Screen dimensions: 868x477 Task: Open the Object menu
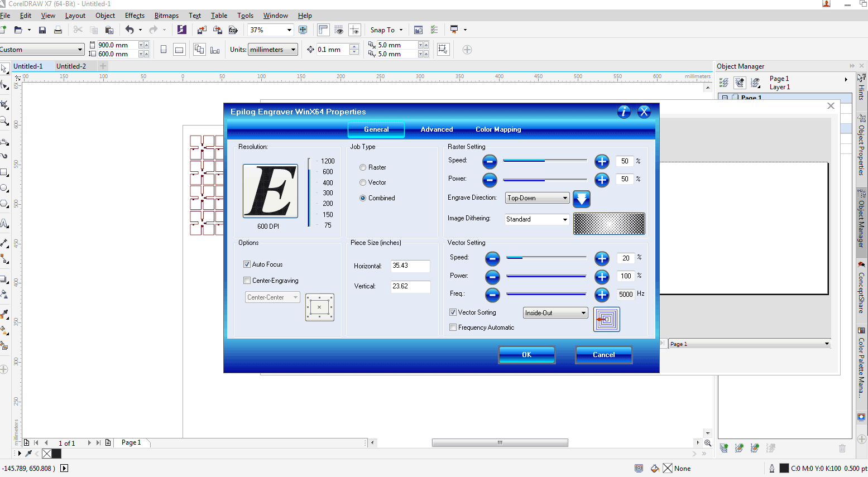tap(105, 16)
